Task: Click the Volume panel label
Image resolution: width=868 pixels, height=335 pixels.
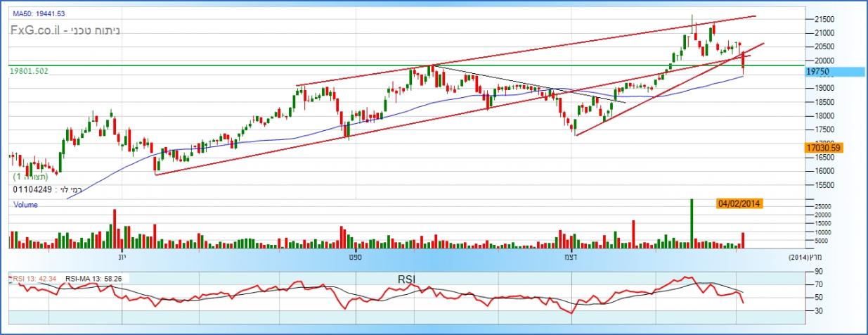Action: click(25, 205)
